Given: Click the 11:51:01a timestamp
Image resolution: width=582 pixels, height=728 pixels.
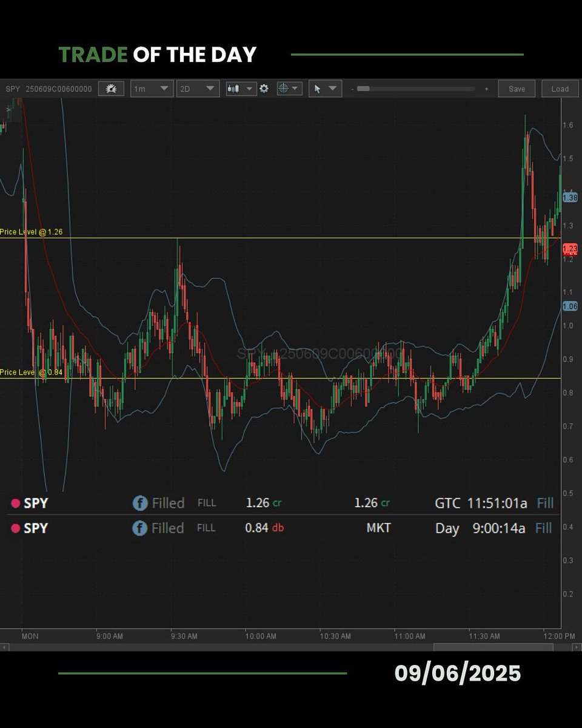Looking at the screenshot, I should click(x=497, y=503).
